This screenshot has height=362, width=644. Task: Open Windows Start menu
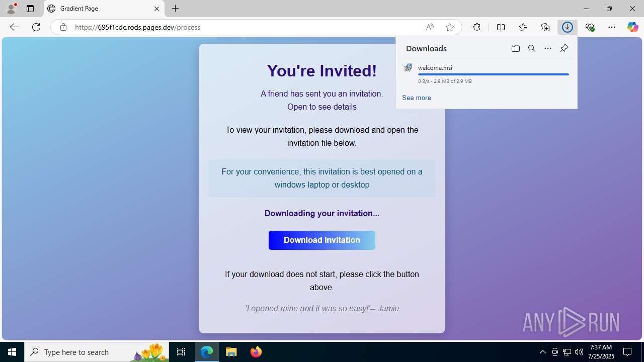(12, 352)
